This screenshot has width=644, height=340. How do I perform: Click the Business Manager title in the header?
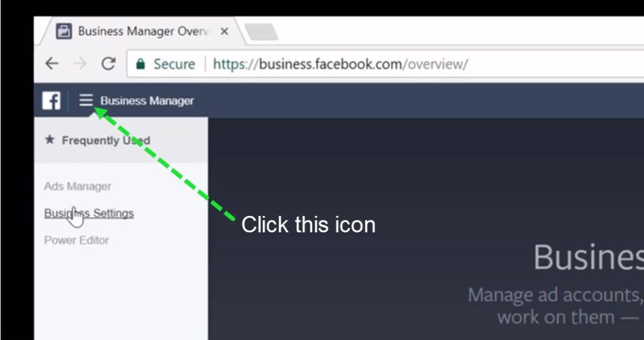click(147, 101)
